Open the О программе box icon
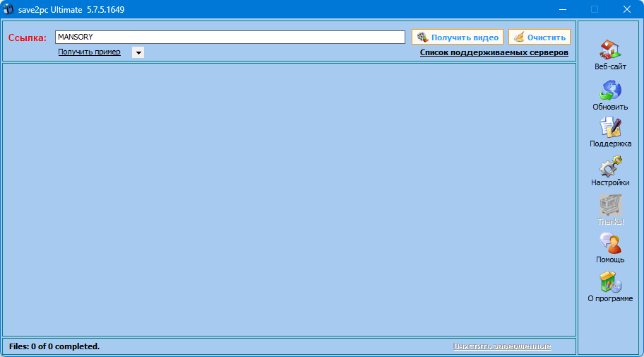Viewport: 644px width, 357px height. pos(610,282)
